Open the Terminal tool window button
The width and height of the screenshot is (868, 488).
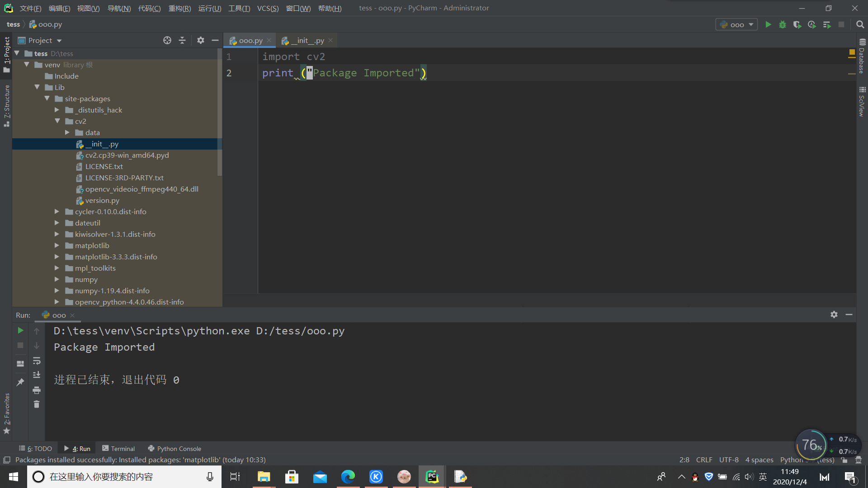(118, 448)
